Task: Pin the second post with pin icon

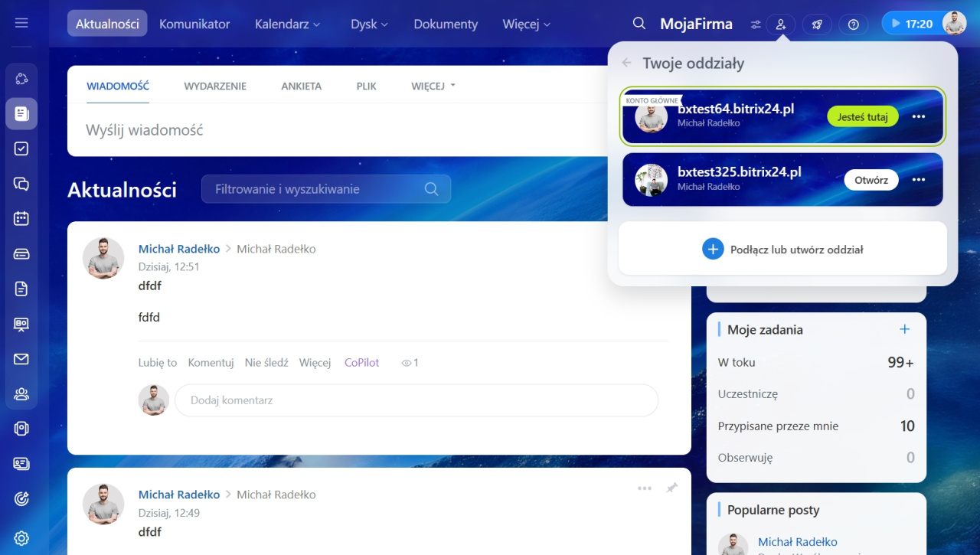Action: (671, 488)
